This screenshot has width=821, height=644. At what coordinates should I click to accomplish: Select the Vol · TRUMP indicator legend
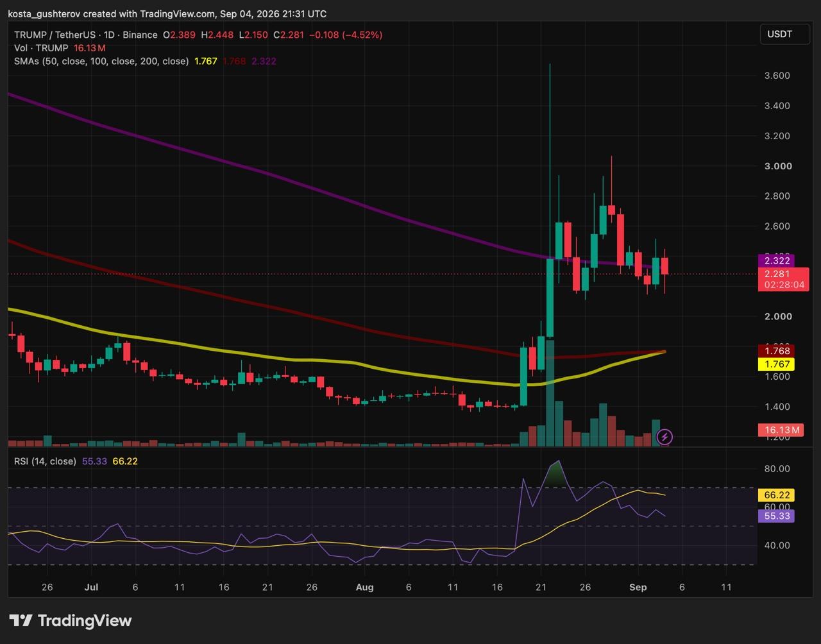(41, 48)
